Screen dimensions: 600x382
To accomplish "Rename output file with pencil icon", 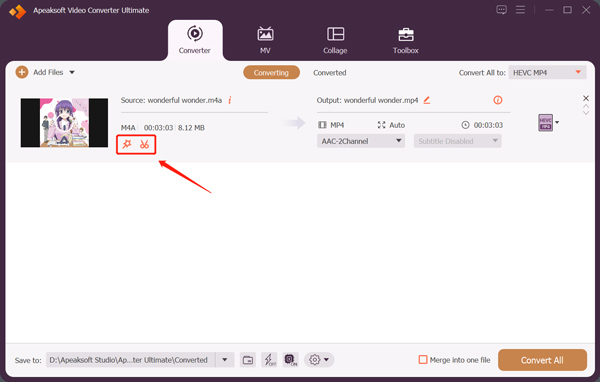I will point(427,100).
